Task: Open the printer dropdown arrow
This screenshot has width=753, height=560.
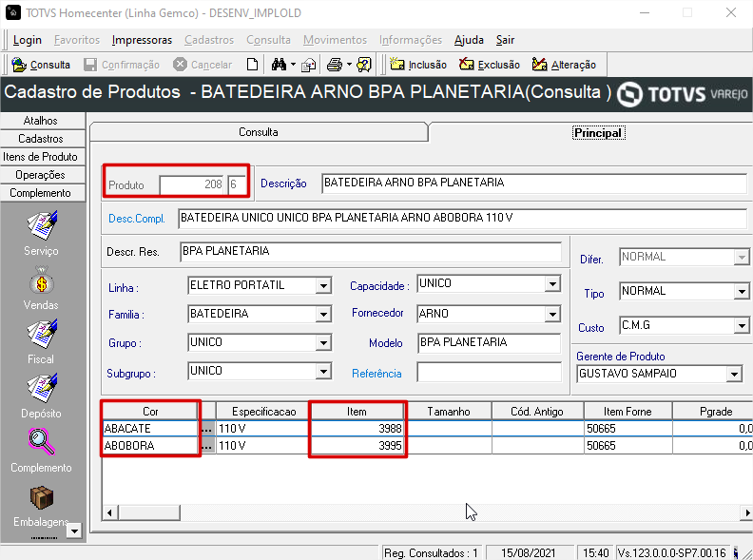Action: pos(349,65)
